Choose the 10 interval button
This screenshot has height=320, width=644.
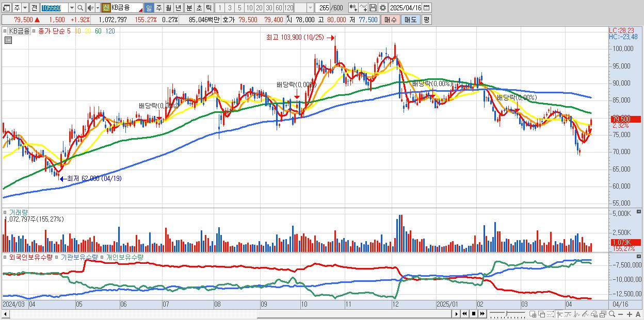[249, 8]
